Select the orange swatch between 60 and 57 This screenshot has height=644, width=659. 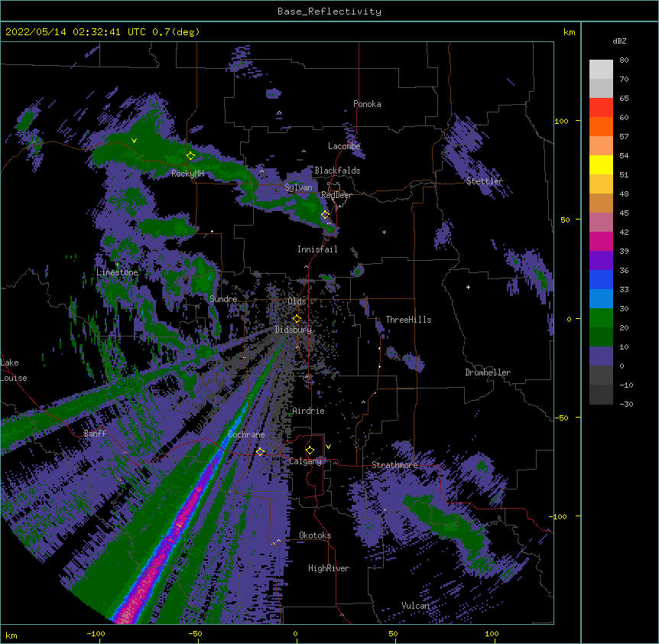tap(601, 127)
